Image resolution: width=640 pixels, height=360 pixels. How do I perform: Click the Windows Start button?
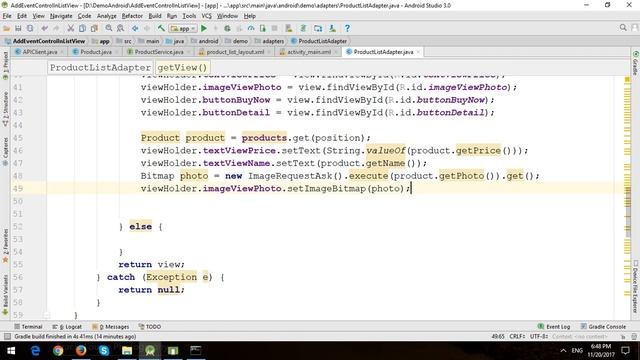click(x=11, y=351)
